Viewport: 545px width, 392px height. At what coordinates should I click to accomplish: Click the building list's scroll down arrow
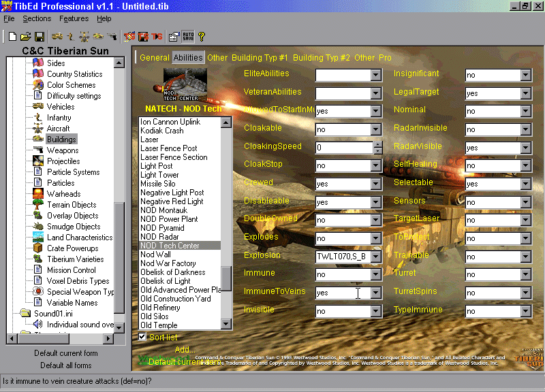click(226, 325)
